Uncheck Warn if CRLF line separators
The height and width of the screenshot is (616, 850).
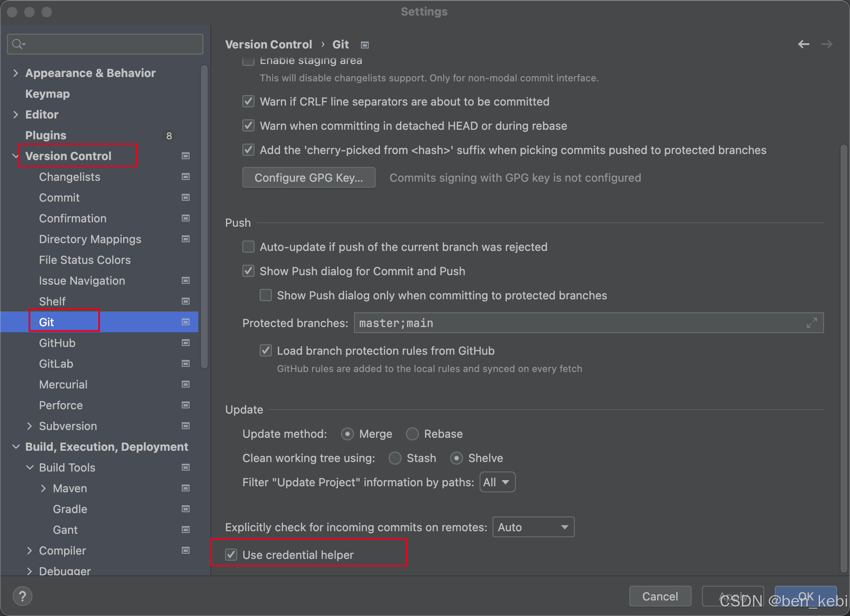(x=248, y=101)
